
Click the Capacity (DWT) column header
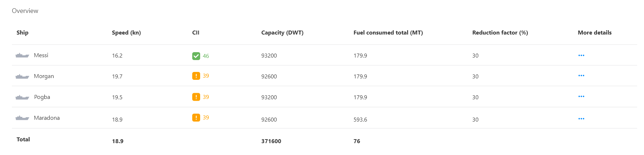(x=282, y=33)
